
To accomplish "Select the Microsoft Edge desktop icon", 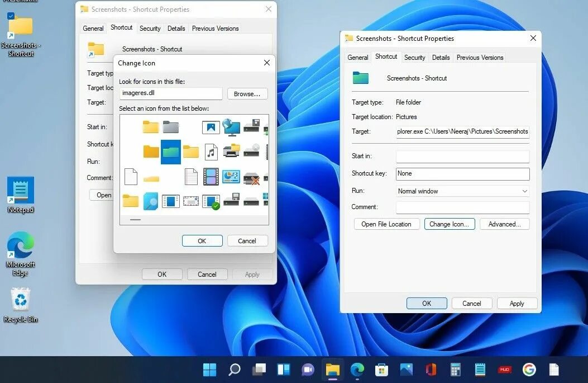I will [x=20, y=254].
